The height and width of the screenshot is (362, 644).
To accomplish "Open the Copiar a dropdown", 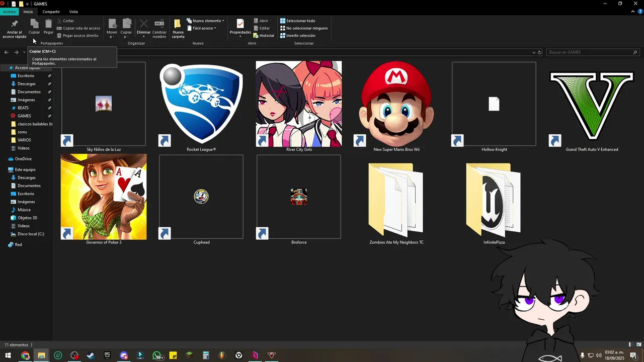I will (126, 29).
